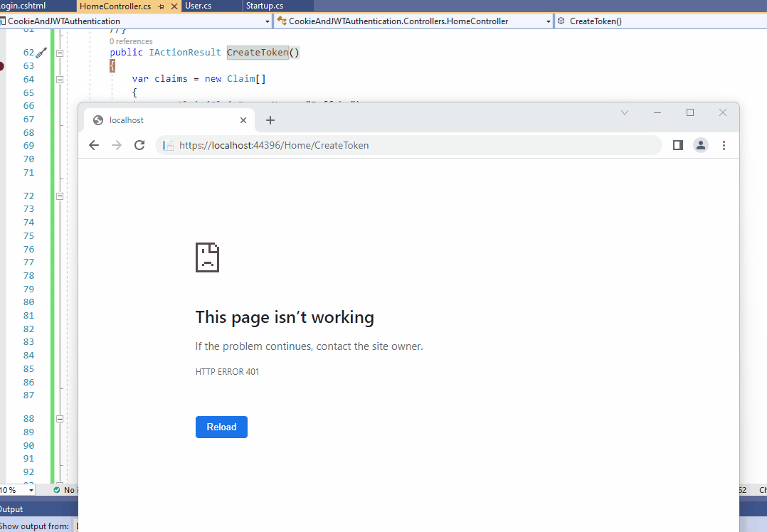Viewport: 767px width, 532px height.
Task: Open the HomeController class navigation dropdown
Action: coord(549,21)
